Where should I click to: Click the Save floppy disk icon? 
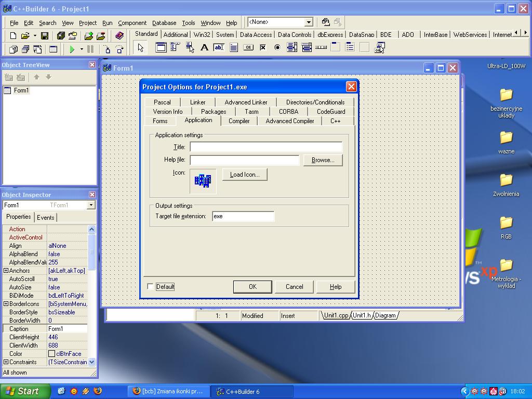tap(45, 36)
